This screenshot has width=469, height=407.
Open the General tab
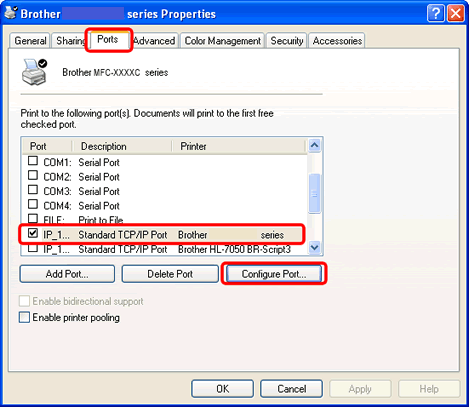click(x=30, y=41)
